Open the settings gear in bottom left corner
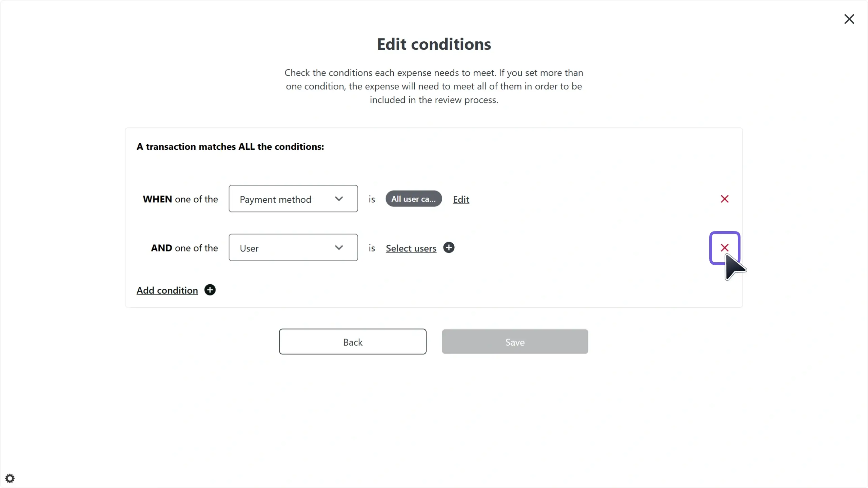 coord(10,478)
